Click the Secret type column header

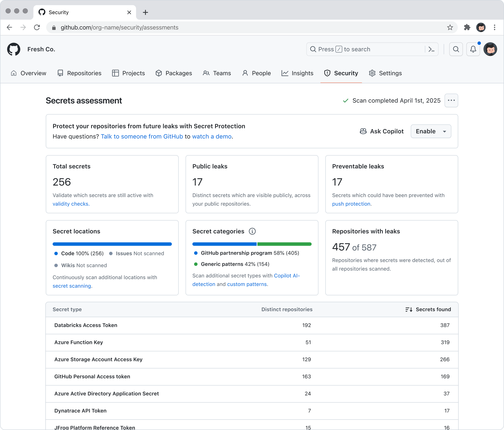coord(67,309)
